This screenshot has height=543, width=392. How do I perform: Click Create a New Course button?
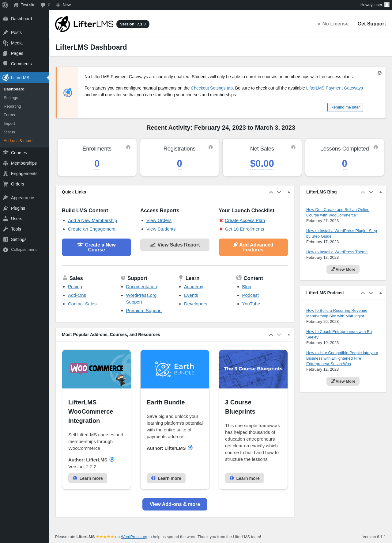point(96,247)
